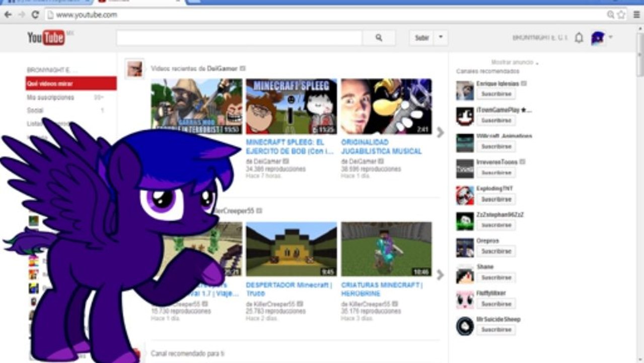Subscribe to IrreverenToons
This screenshot has height=363, width=644.
click(x=496, y=172)
